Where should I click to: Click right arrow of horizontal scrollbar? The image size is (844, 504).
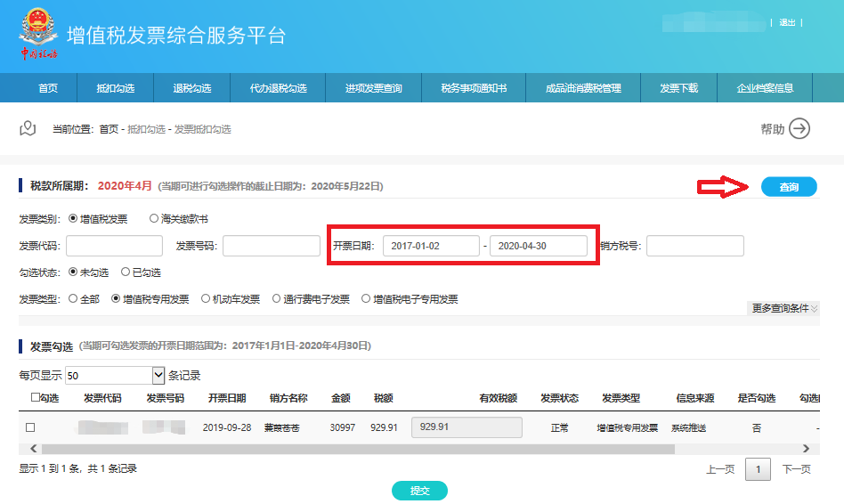click(807, 450)
